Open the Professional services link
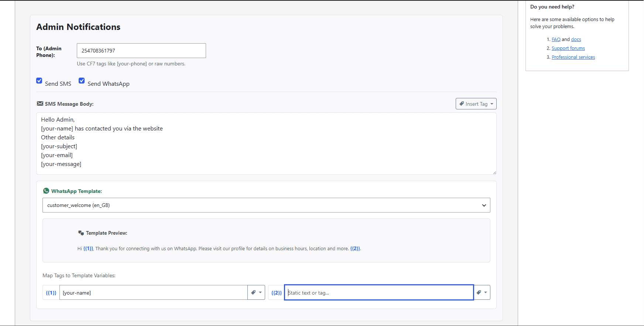Screen dimensions: 644x326 pos(573,57)
